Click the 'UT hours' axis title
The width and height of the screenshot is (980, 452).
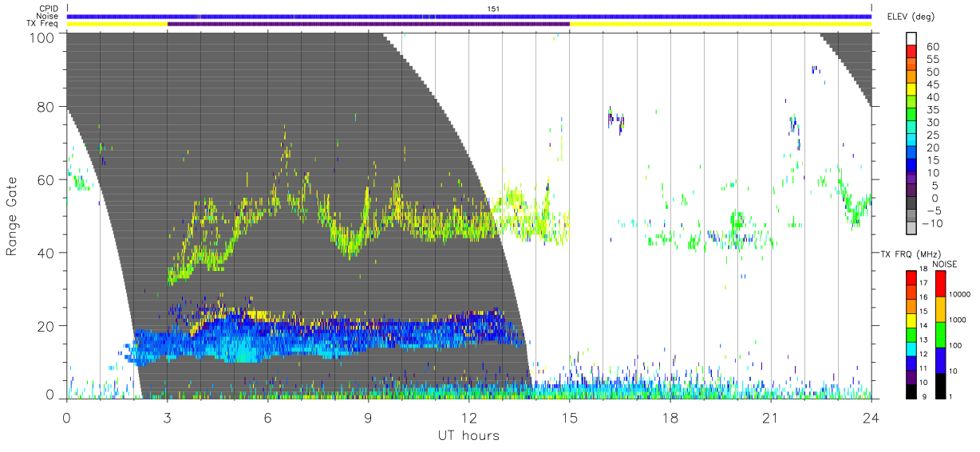(x=468, y=435)
